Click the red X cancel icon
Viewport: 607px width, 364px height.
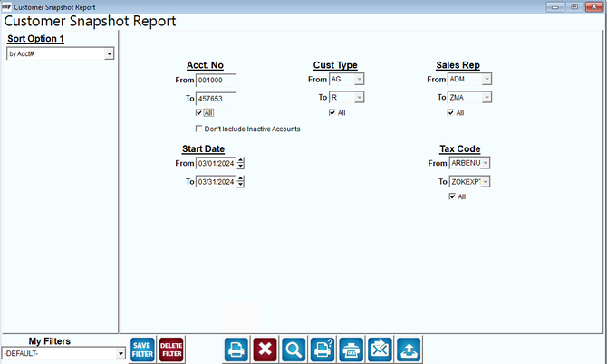pyautogui.click(x=265, y=350)
